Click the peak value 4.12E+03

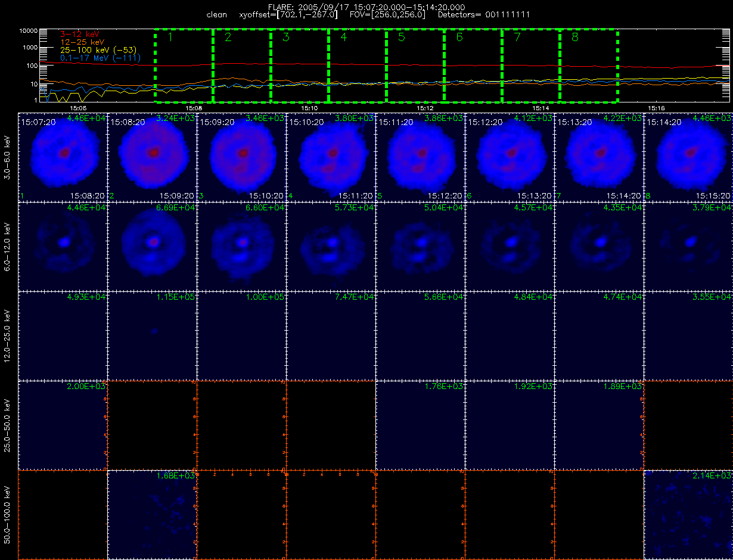[x=533, y=119]
